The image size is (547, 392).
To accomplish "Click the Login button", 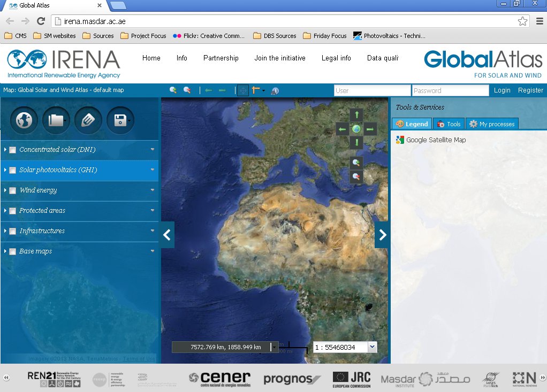I will (x=502, y=90).
